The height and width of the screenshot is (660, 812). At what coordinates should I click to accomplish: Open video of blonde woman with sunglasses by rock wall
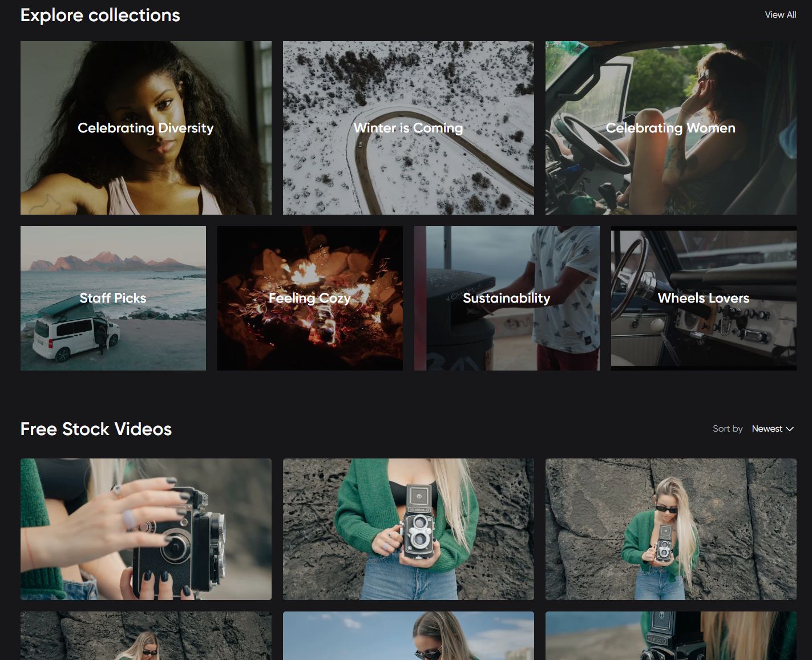point(671,529)
